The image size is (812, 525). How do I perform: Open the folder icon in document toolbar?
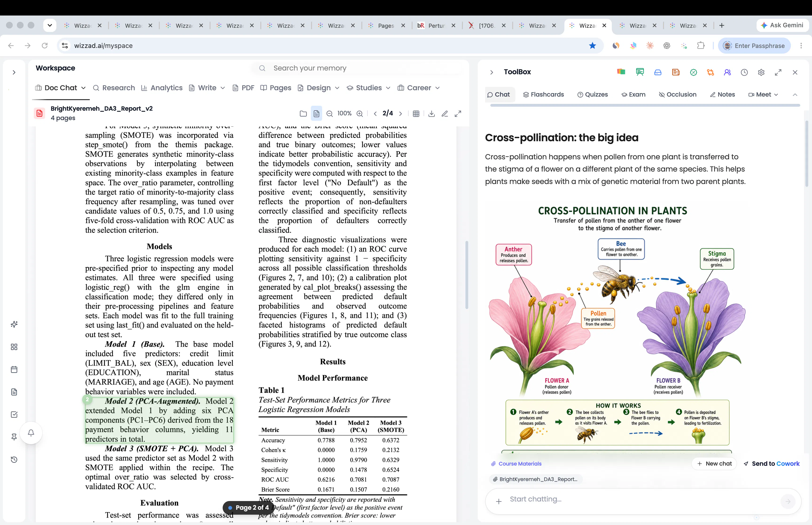(x=303, y=114)
